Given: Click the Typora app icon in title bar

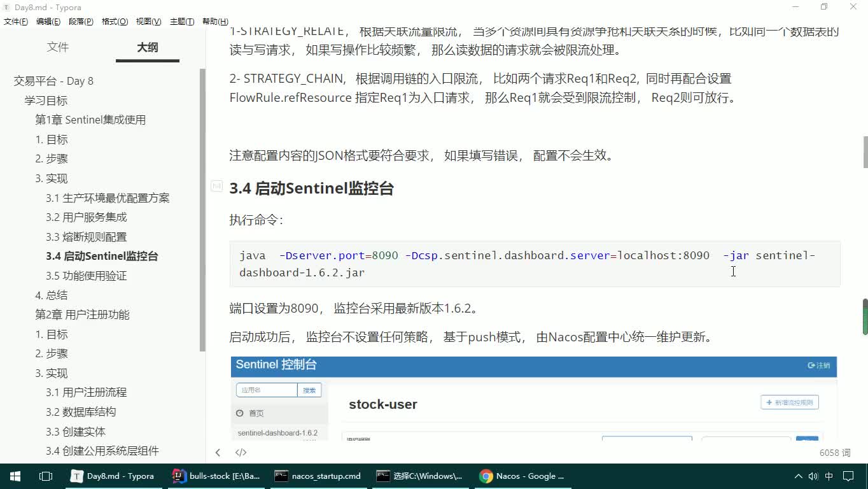Looking at the screenshot, I should pos(6,7).
